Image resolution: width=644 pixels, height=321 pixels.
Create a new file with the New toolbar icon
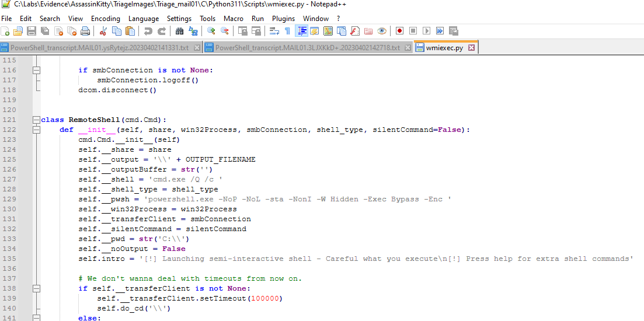point(5,31)
